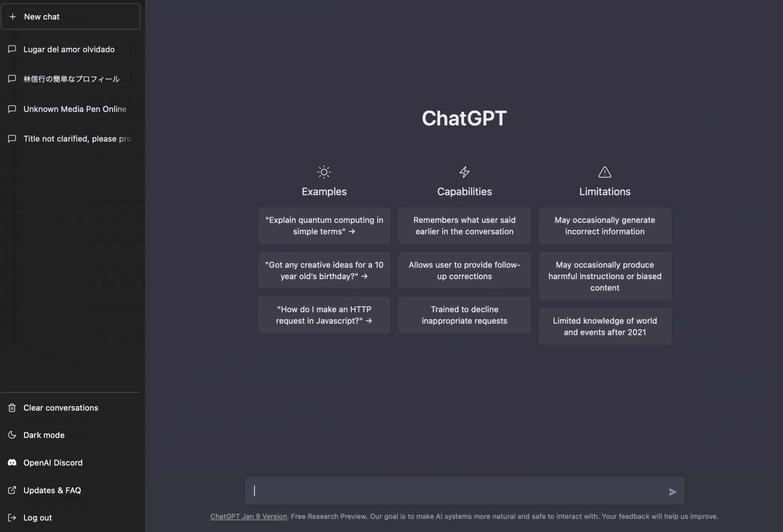This screenshot has width=783, height=532.
Task: Click the Discord logo icon
Action: click(x=12, y=463)
